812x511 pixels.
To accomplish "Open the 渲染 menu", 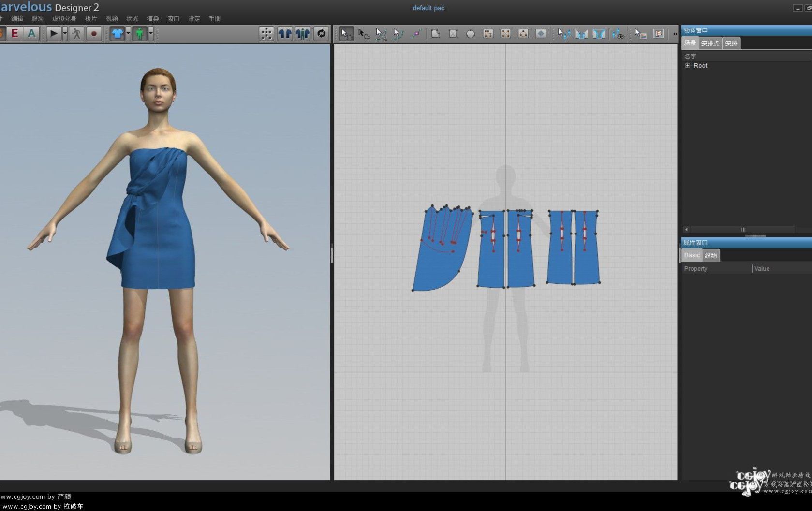I will [x=153, y=18].
